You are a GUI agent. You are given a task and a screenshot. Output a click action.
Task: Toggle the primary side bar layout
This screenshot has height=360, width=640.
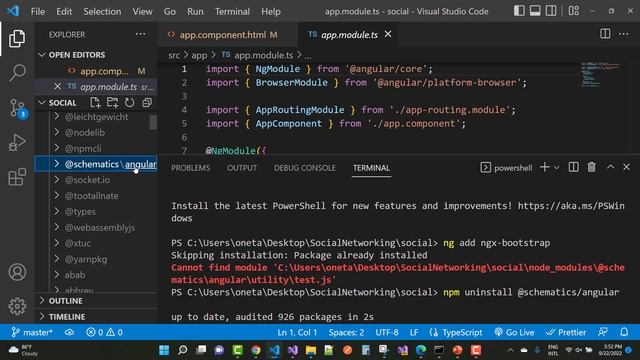[519, 11]
